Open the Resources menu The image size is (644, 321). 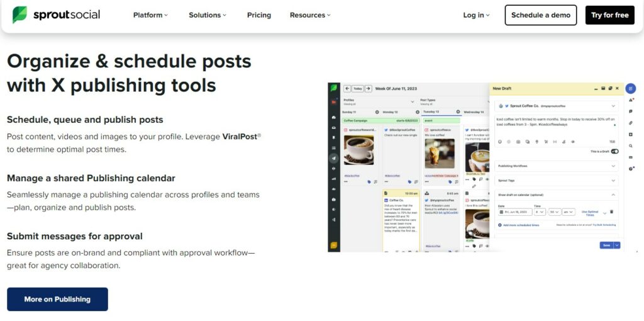pyautogui.click(x=310, y=15)
